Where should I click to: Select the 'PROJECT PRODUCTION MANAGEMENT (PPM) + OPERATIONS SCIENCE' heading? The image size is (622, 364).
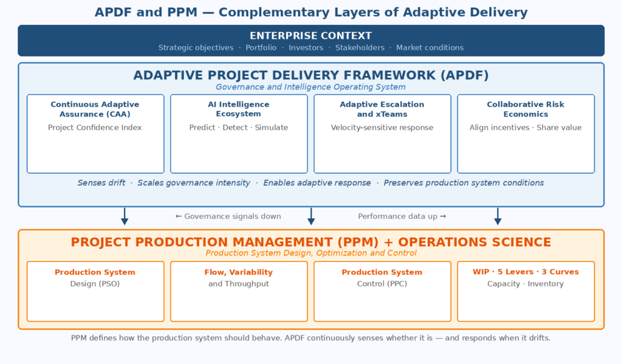311,242
